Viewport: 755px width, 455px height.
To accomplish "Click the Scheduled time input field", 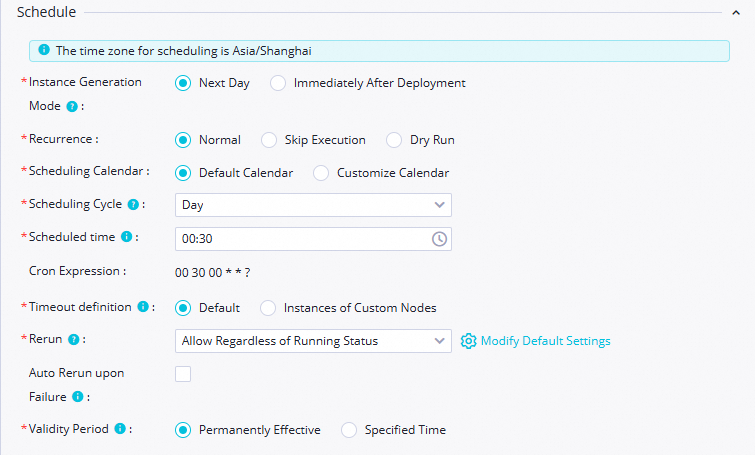I will tap(302, 239).
